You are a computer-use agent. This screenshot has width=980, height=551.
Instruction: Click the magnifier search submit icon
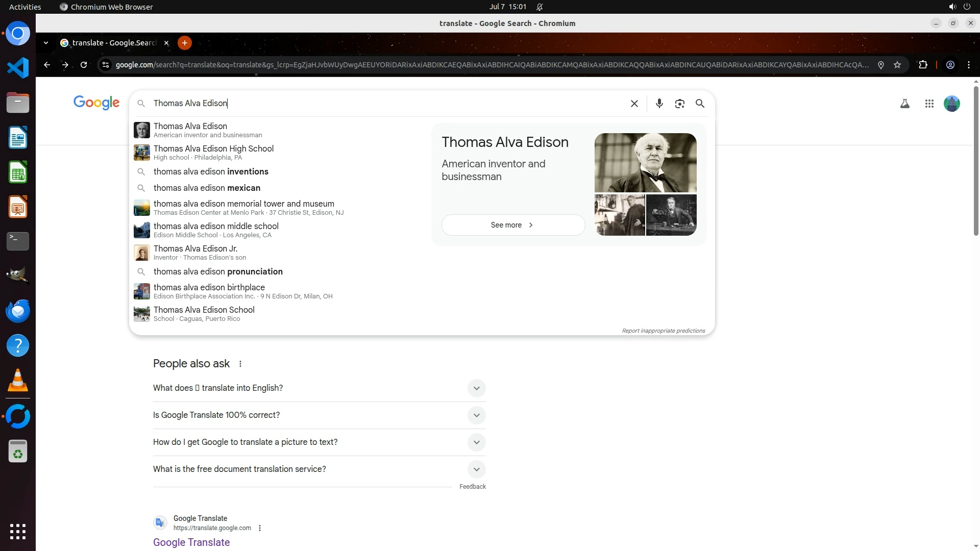(x=700, y=104)
